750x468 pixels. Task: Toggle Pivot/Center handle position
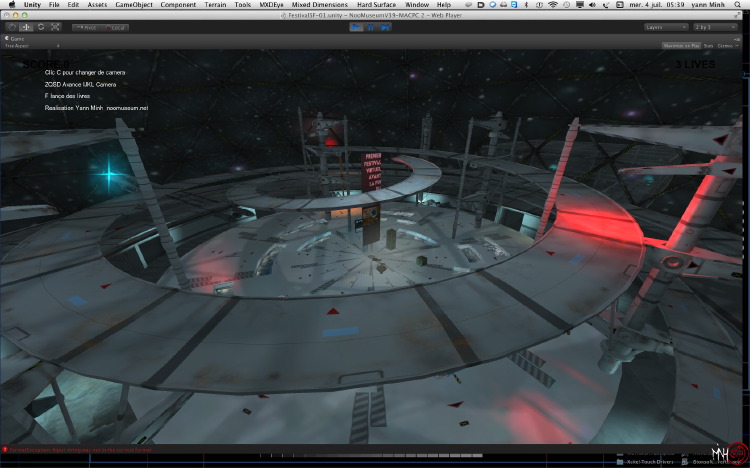pyautogui.click(x=86, y=28)
